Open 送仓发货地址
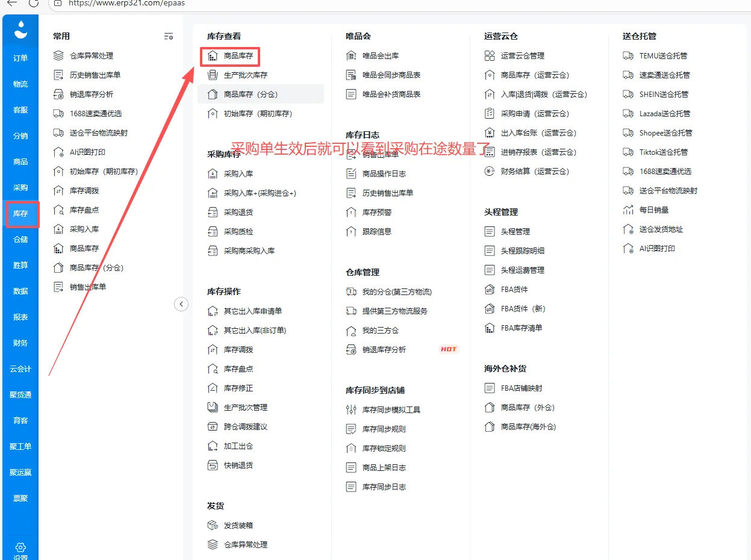This screenshot has width=751, height=560. pyautogui.click(x=661, y=229)
